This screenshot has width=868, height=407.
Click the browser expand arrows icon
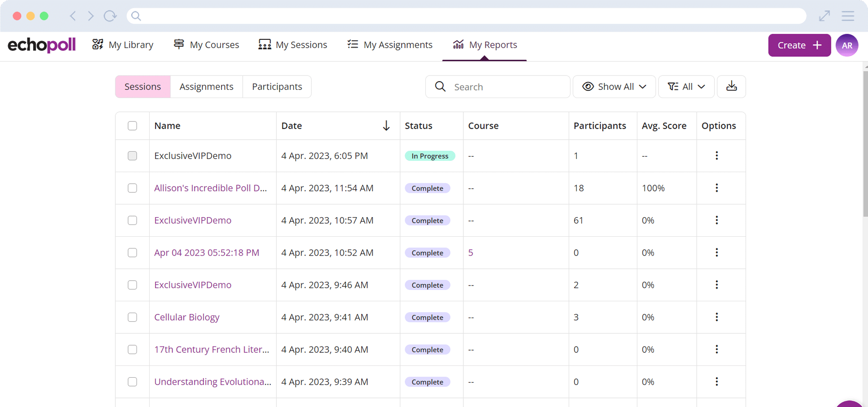coord(824,16)
